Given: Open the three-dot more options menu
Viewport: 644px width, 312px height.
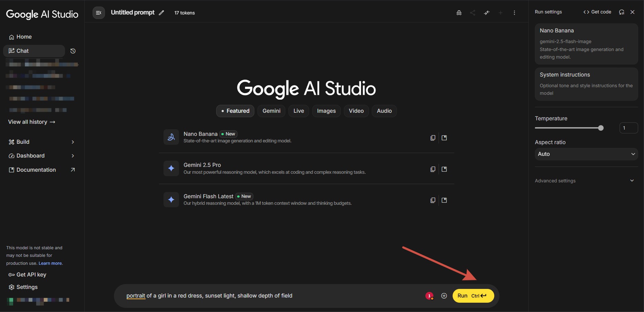Looking at the screenshot, I should pyautogui.click(x=514, y=13).
